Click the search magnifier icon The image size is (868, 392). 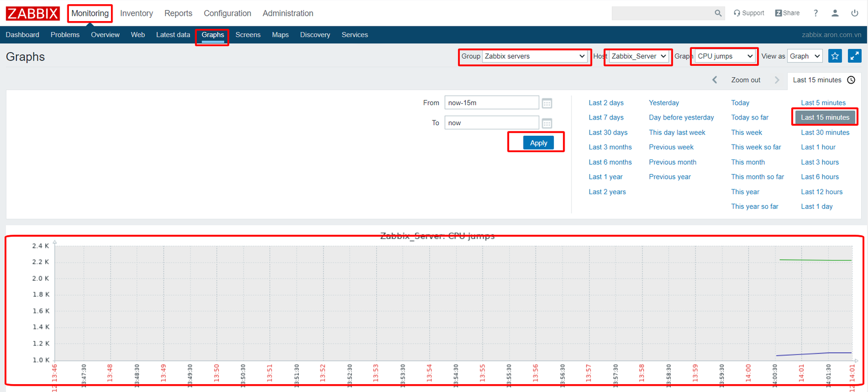(x=718, y=13)
